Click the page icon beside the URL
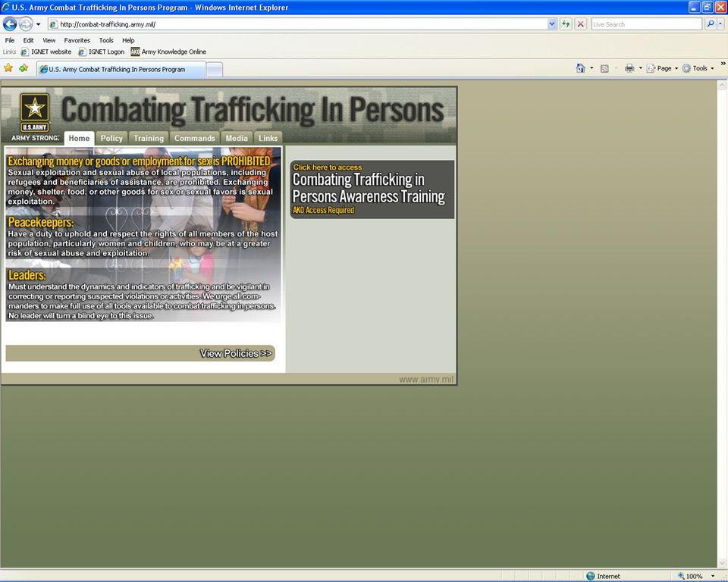The width and height of the screenshot is (728, 582). pyautogui.click(x=55, y=24)
